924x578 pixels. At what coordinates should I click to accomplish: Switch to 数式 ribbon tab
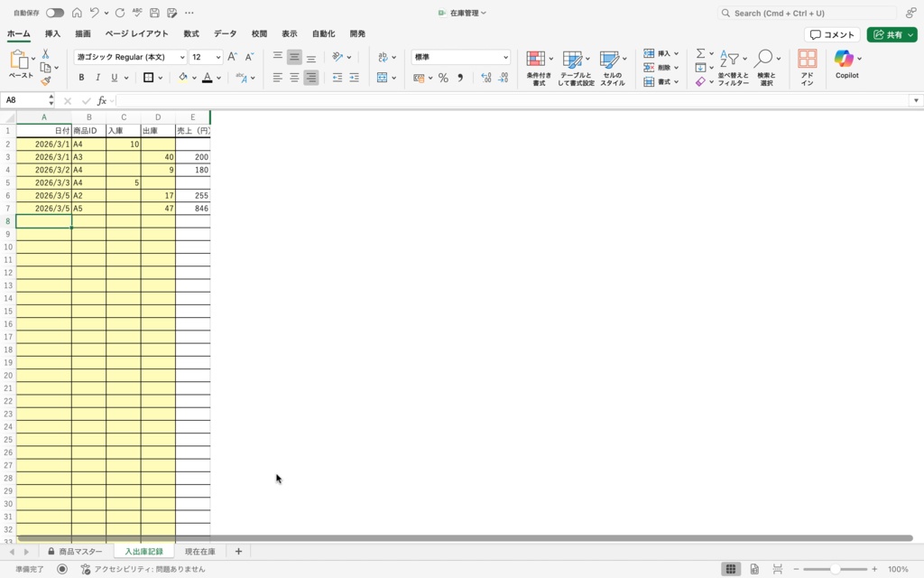pyautogui.click(x=191, y=33)
